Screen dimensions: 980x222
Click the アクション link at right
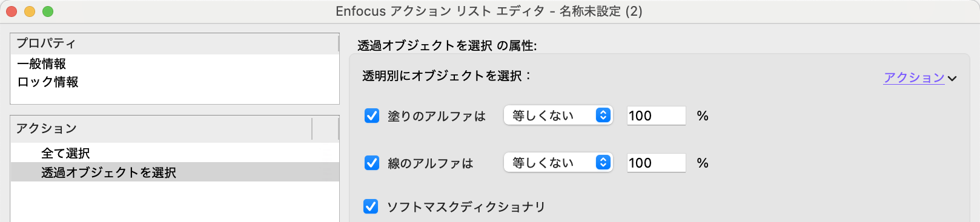(x=914, y=77)
